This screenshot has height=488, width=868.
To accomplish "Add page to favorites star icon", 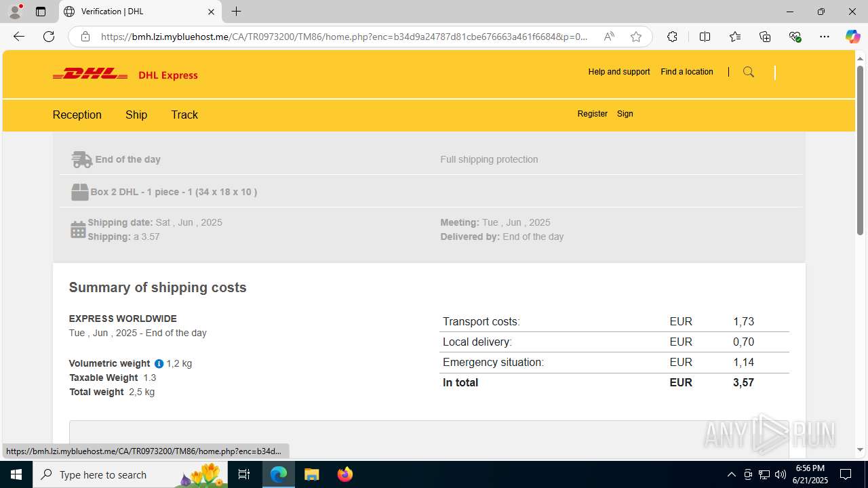I will pyautogui.click(x=636, y=37).
